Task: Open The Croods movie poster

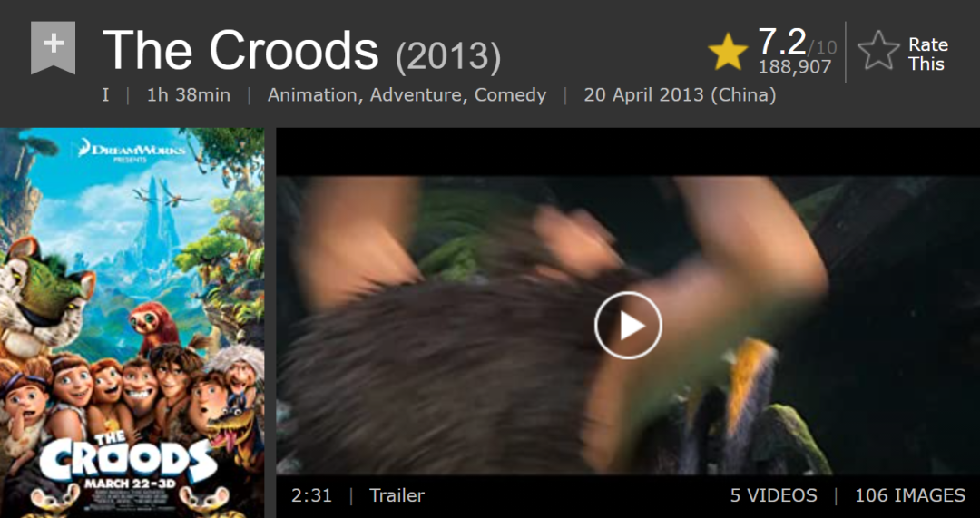Action: [x=132, y=323]
